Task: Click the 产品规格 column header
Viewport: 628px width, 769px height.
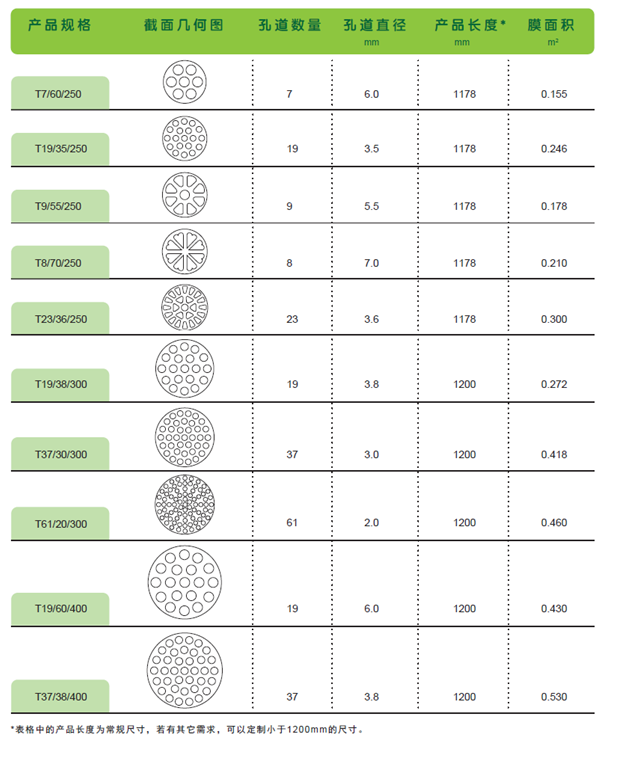Action: 59,25
